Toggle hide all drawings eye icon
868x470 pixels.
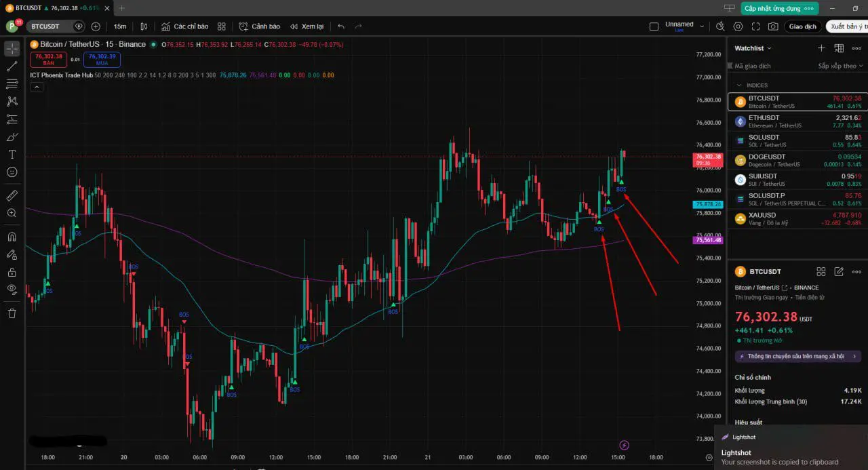pyautogui.click(x=12, y=290)
